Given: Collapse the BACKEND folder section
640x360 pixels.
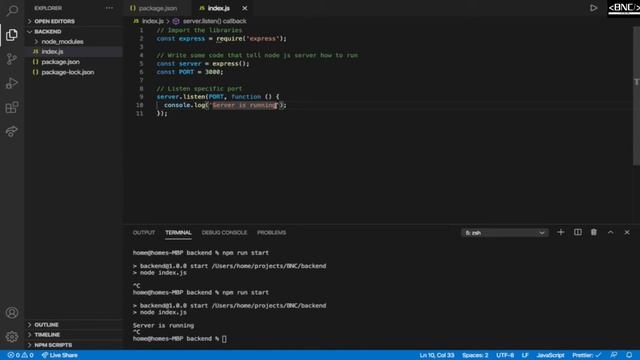Looking at the screenshot, I should 47,31.
